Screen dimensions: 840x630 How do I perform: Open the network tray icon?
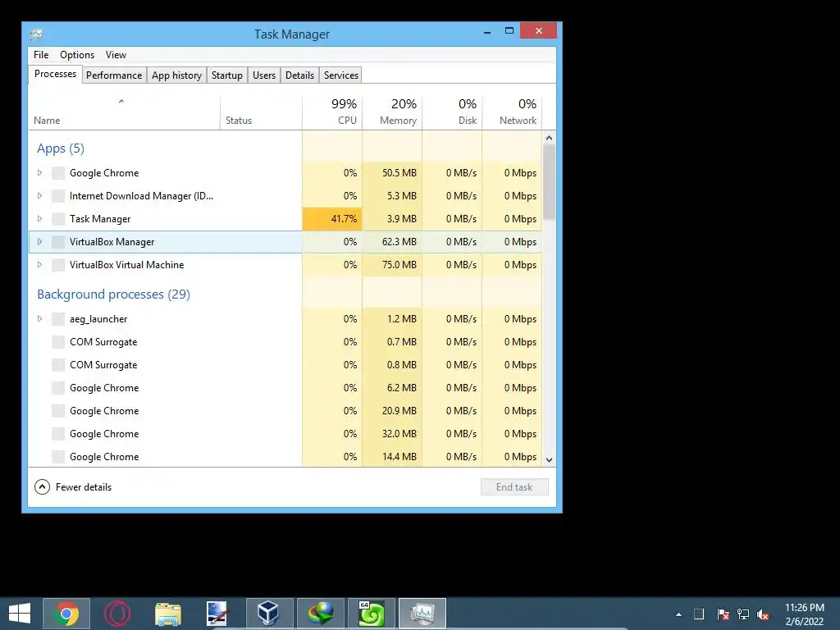743,614
